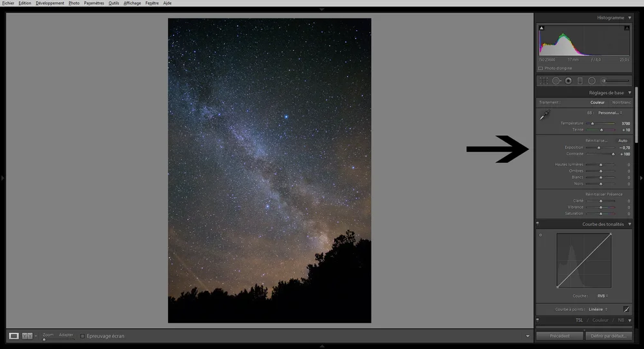Image resolution: width=644 pixels, height=349 pixels.
Task: Enable Epreuvage écran checkbox
Action: coord(82,336)
